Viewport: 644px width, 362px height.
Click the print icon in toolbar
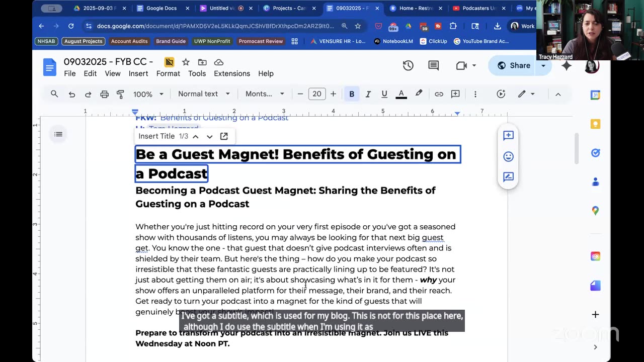click(x=104, y=94)
